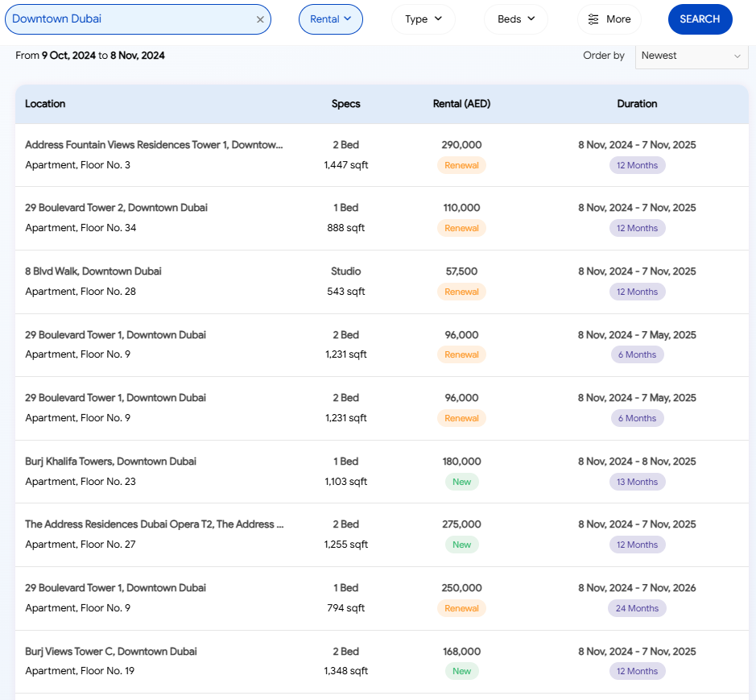This screenshot has width=756, height=700.
Task: Open the Order by Newest selector
Action: (x=692, y=56)
